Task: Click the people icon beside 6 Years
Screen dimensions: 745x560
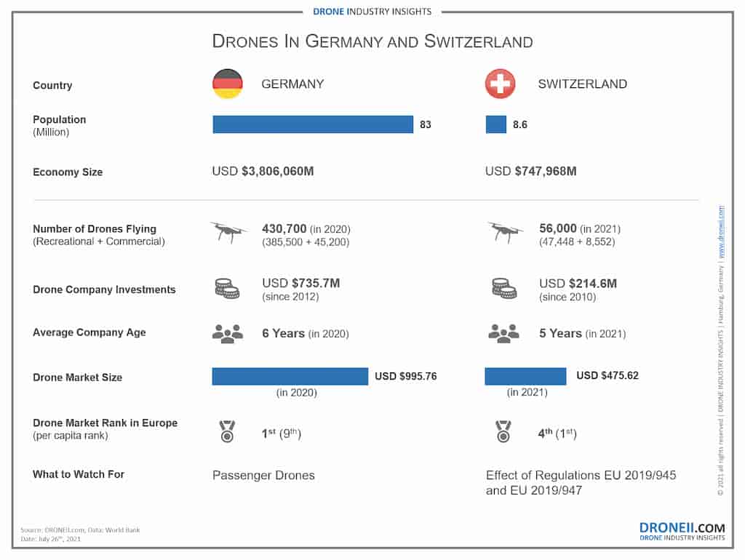Action: pos(228,333)
